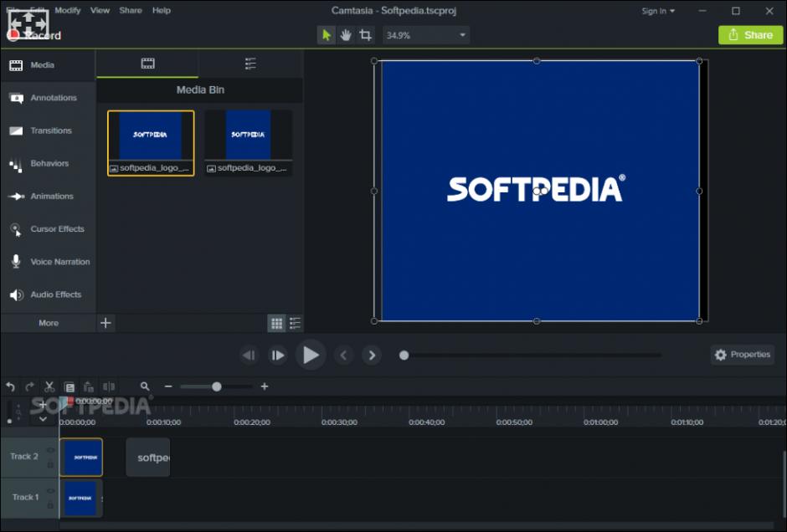Cut the selected clip with scissors icon
The width and height of the screenshot is (787, 532).
pos(49,386)
